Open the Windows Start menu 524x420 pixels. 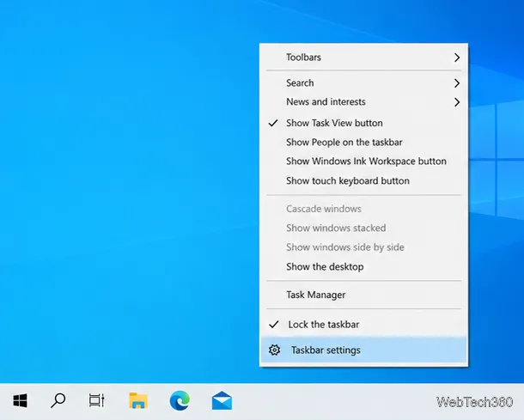coord(20,400)
